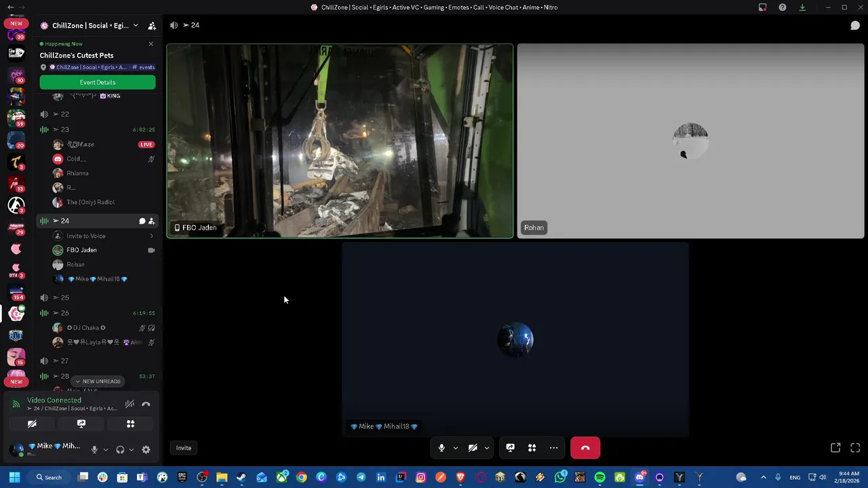Select Rohan in voice member list
This screenshot has width=868, height=488.
click(104, 264)
